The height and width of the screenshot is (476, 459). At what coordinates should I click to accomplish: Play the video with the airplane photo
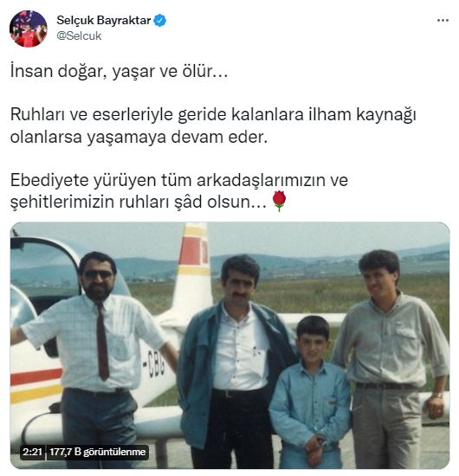click(x=230, y=345)
